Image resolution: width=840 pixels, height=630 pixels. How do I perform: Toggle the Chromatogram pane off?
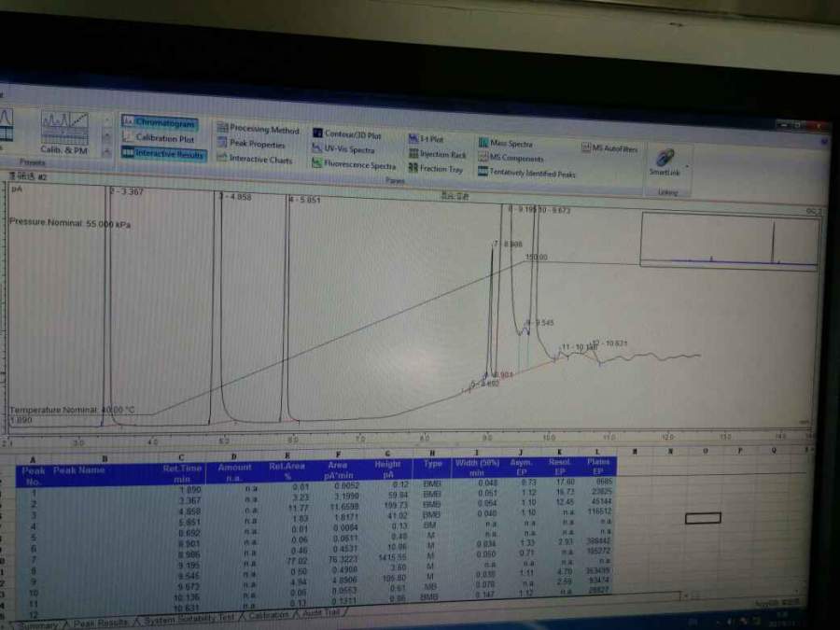160,122
